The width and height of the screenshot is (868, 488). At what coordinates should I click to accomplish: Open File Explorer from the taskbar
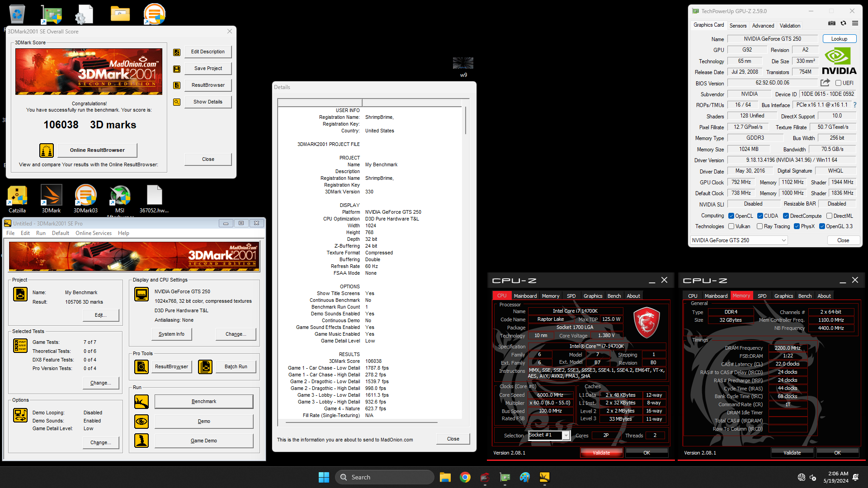pyautogui.click(x=445, y=477)
